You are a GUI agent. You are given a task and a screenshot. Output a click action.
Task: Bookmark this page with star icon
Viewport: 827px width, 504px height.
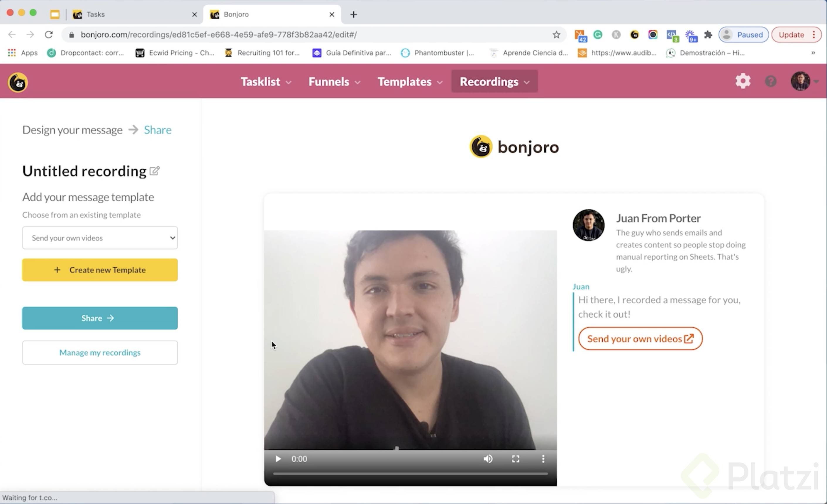(556, 35)
